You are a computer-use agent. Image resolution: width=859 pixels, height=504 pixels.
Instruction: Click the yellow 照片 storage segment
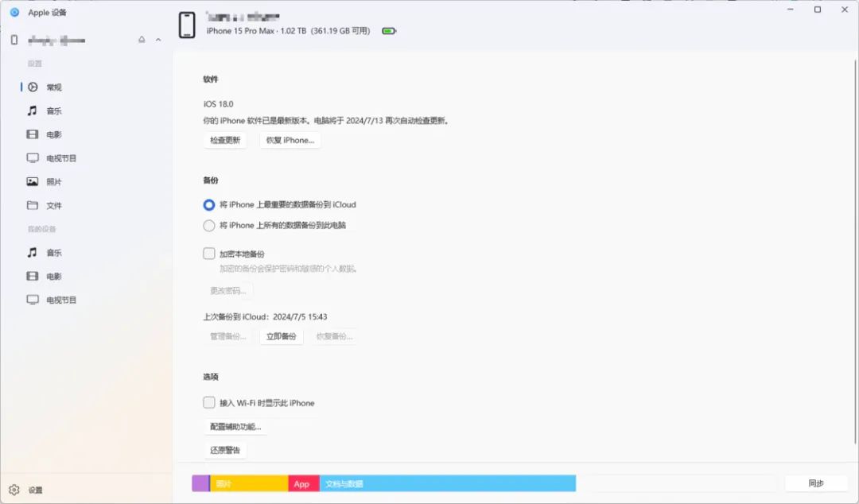pos(249,483)
